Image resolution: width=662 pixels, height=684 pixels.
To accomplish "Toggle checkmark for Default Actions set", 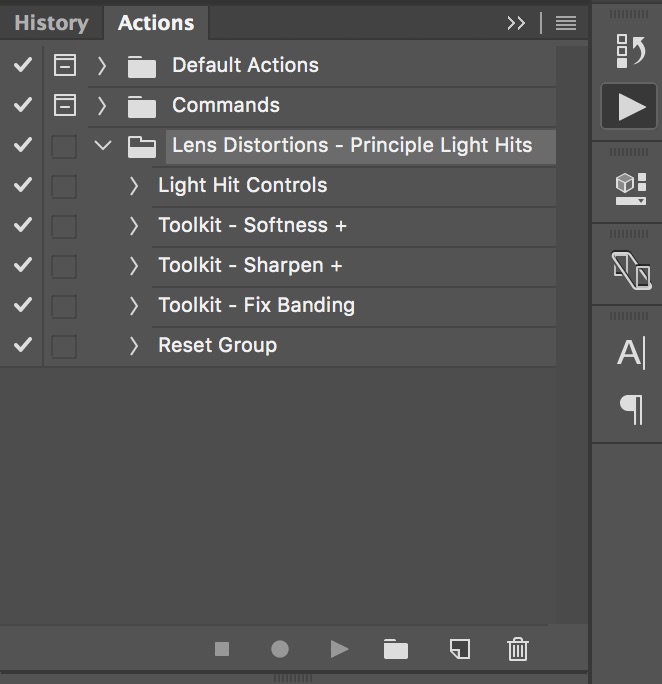I will (x=22, y=65).
